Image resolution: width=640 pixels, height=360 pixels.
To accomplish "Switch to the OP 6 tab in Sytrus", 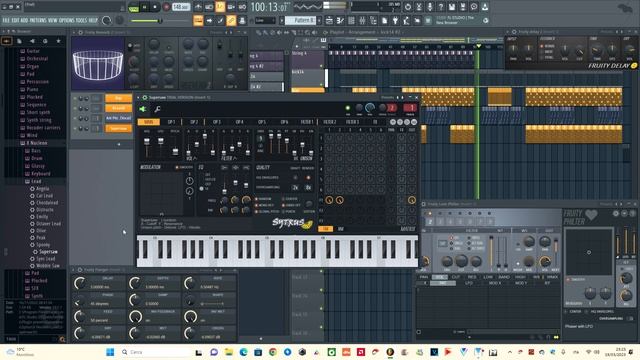I will [x=284, y=122].
